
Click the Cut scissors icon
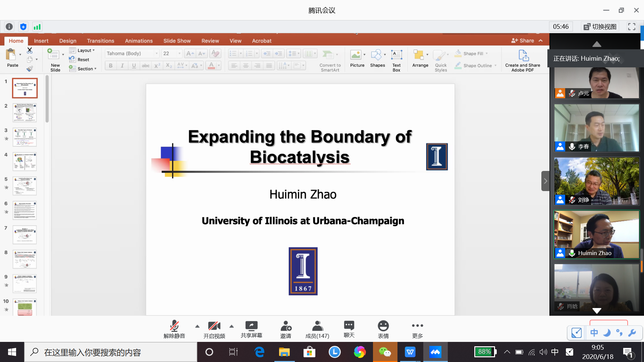pos(30,50)
